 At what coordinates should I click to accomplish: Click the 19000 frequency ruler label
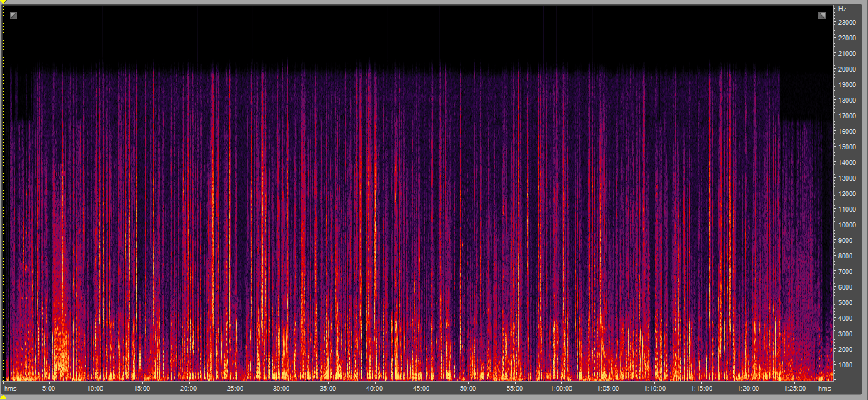click(847, 85)
